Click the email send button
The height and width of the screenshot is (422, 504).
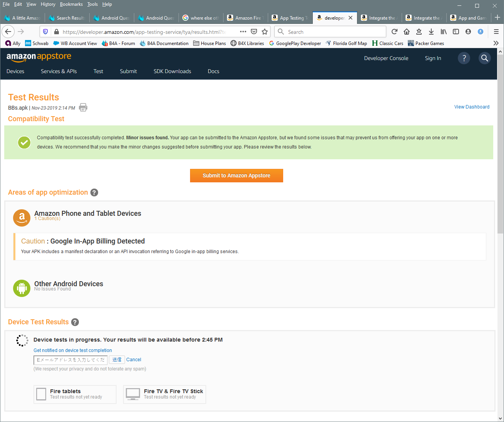tap(117, 360)
